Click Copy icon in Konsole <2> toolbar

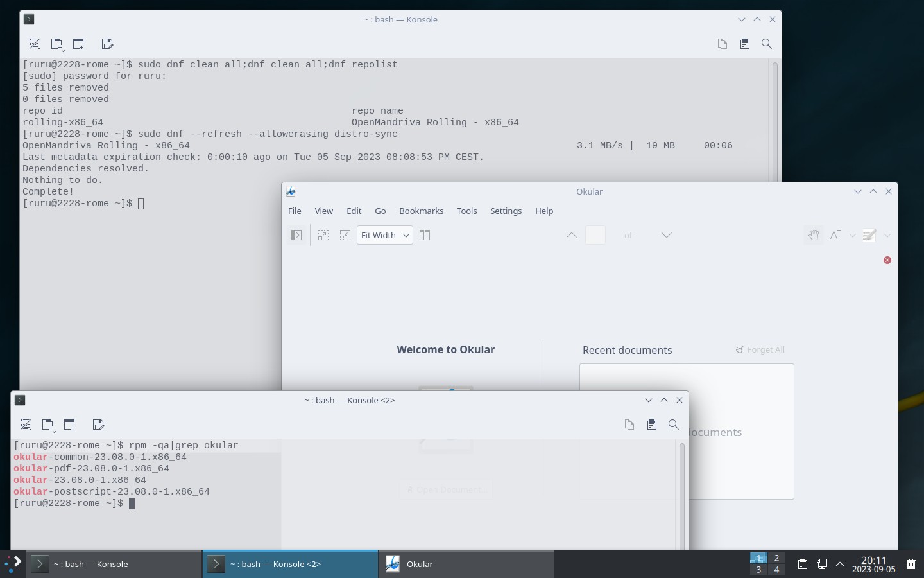tap(629, 425)
